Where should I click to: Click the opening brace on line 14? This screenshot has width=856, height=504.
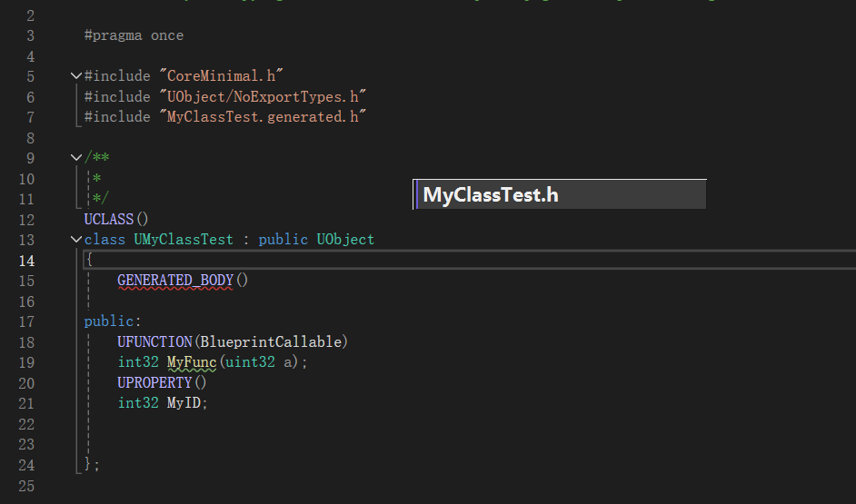[x=89, y=260]
